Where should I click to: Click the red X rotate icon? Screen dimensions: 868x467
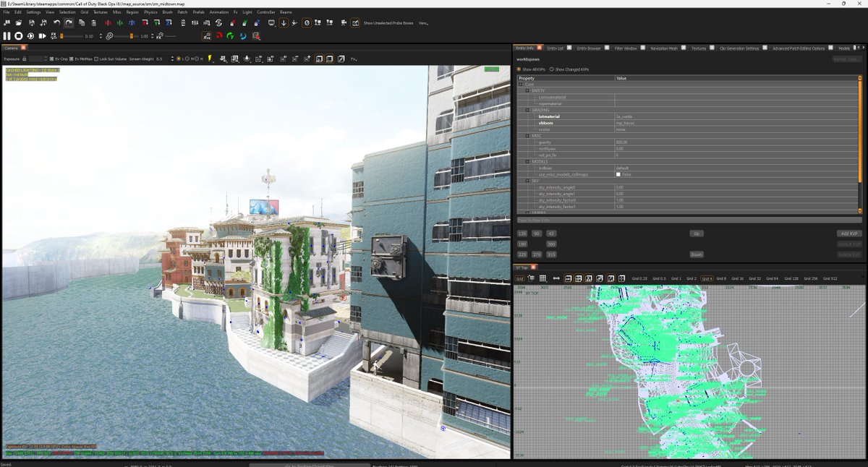click(145, 22)
